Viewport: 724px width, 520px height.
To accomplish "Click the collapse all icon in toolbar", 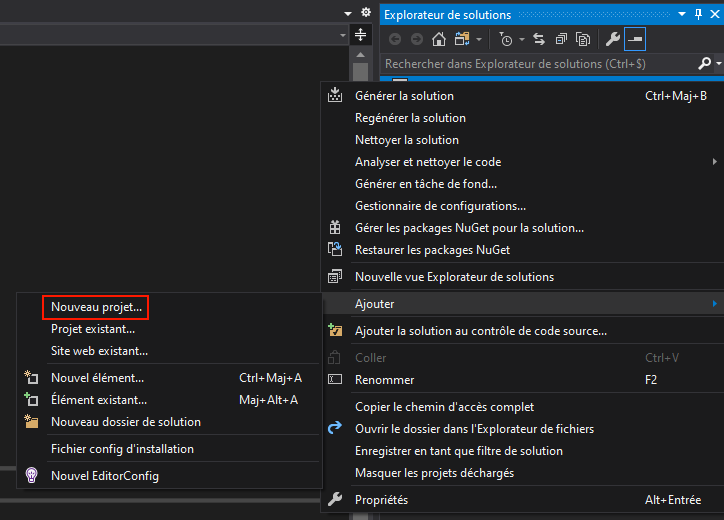I will point(560,39).
